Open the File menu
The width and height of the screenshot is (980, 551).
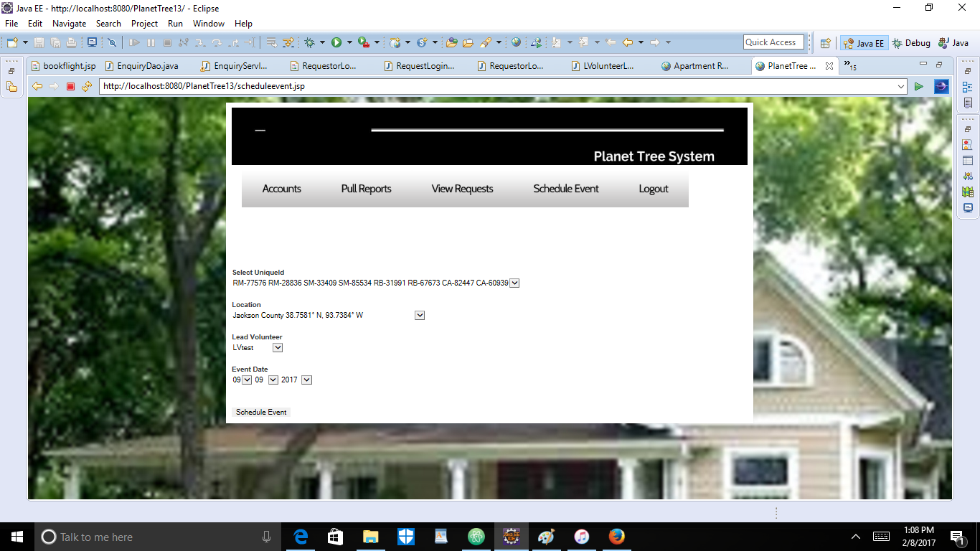(x=11, y=24)
